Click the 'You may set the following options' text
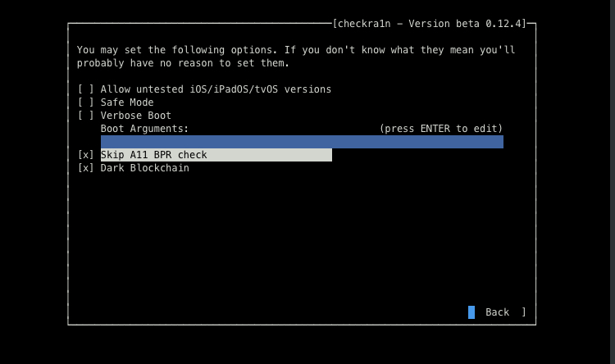This screenshot has height=364, width=615. click(x=176, y=50)
